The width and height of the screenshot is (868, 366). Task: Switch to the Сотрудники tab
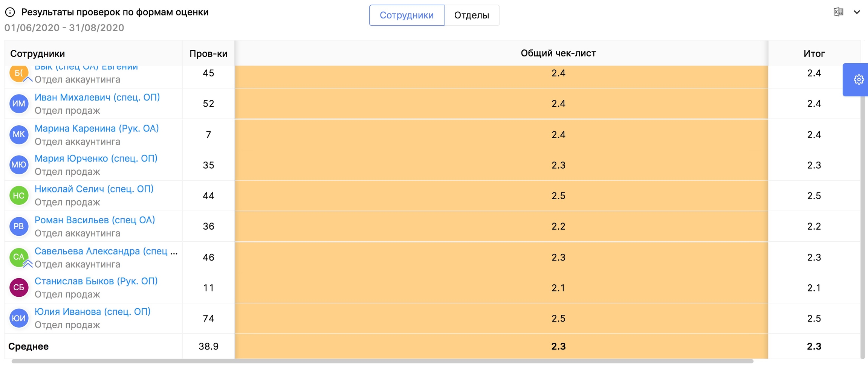406,15
